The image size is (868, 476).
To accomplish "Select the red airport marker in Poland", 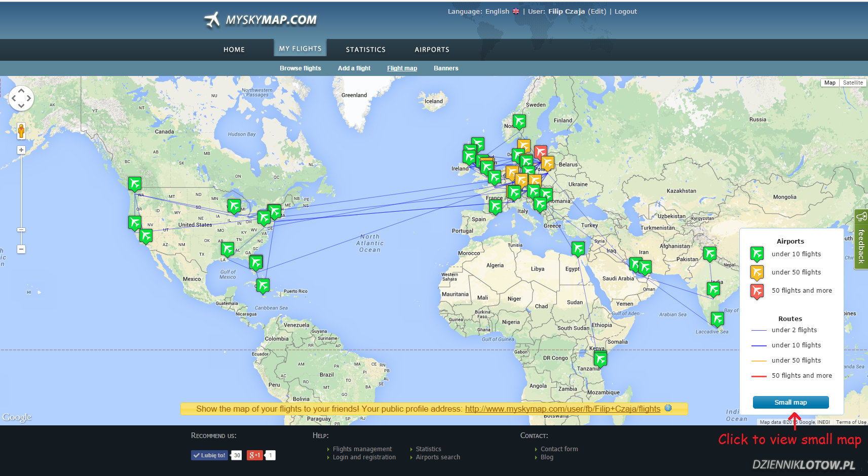I will tap(541, 152).
